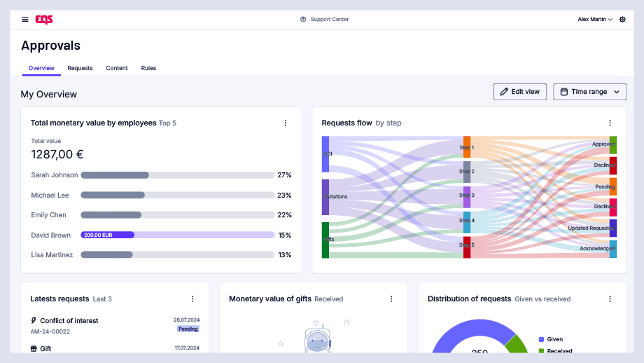This screenshot has width=644, height=363.
Task: Click the Given legend color swatch
Action: (x=541, y=339)
